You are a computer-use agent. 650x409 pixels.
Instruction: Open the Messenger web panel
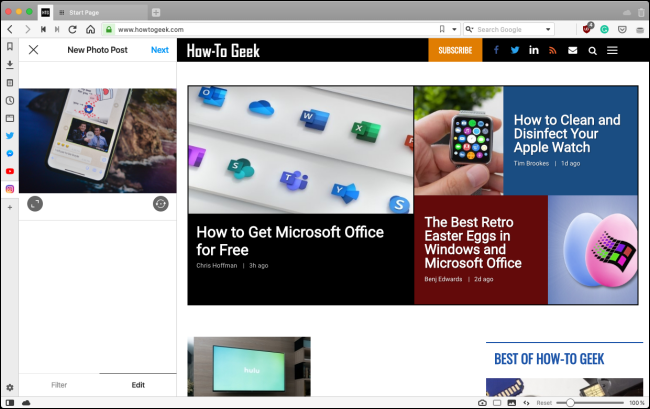(x=10, y=153)
